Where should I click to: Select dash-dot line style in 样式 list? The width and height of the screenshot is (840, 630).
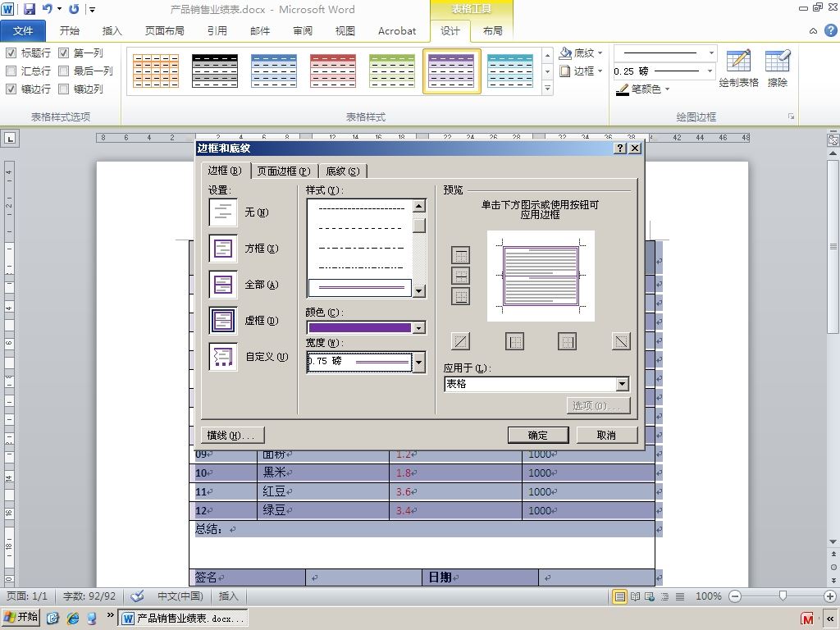click(361, 248)
